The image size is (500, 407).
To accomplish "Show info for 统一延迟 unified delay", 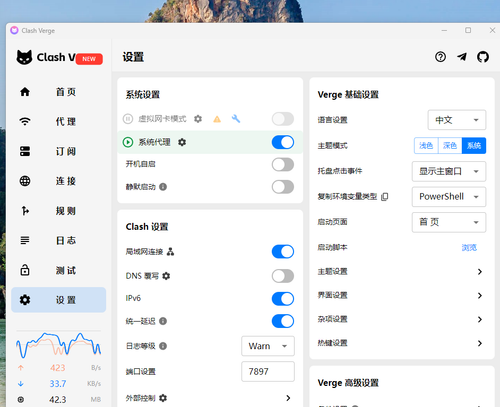I will [x=163, y=321].
